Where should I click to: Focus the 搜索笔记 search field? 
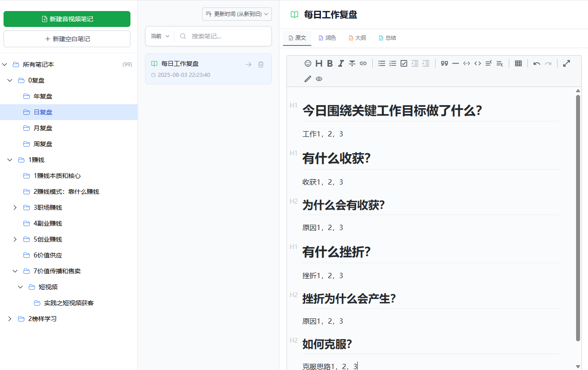[x=228, y=36]
